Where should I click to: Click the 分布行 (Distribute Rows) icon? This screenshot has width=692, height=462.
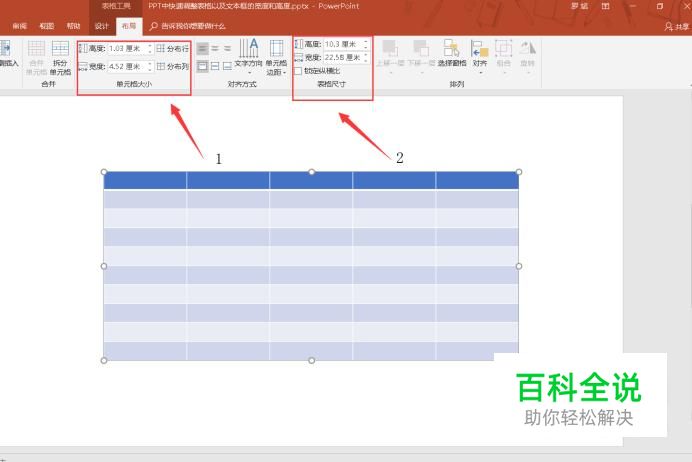pos(161,48)
